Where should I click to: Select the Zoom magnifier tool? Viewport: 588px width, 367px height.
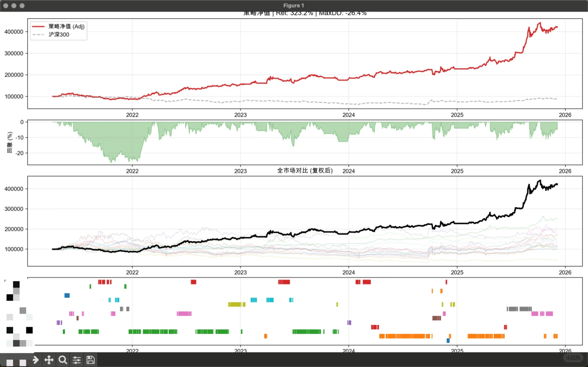(63, 360)
